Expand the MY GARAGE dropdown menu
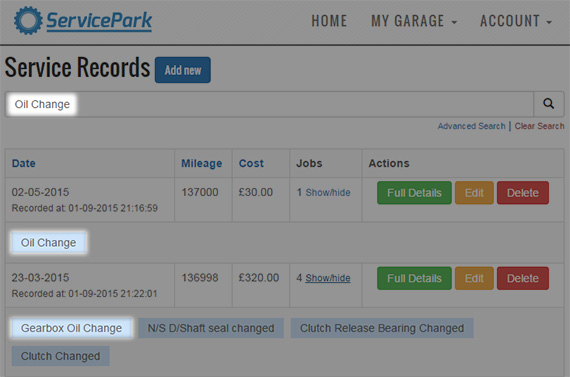 click(414, 21)
